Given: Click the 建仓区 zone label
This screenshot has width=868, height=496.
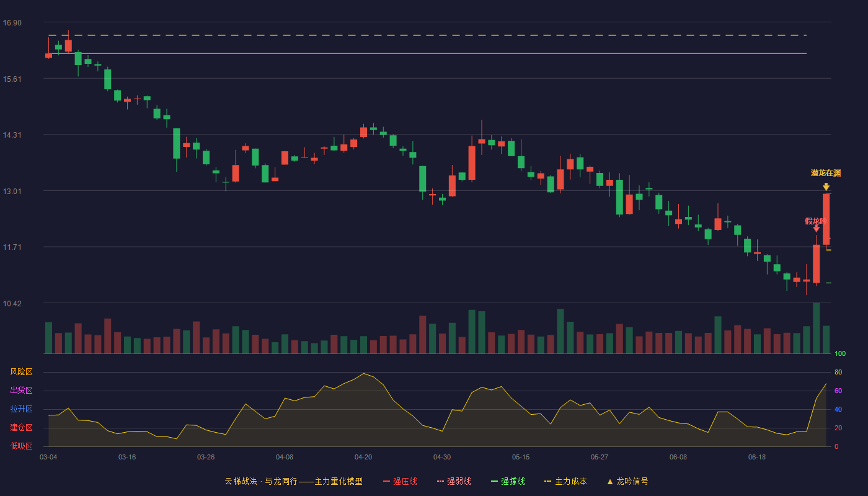Looking at the screenshot, I should tap(21, 428).
